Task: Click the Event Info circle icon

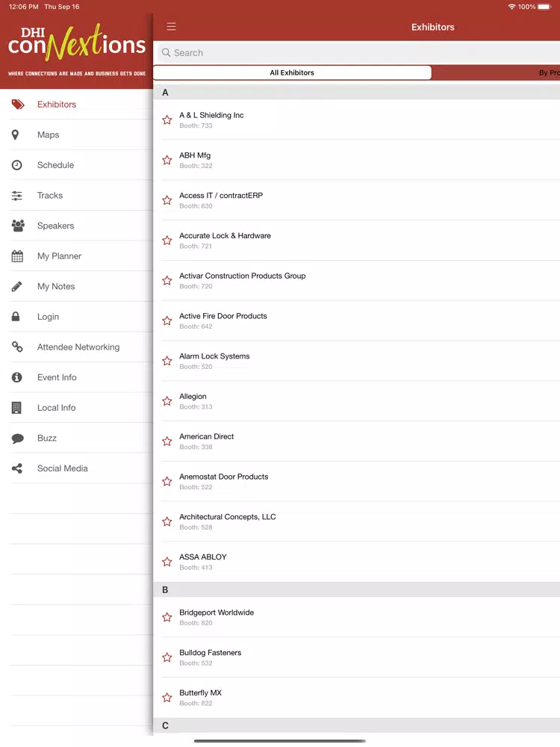Action: [16, 377]
